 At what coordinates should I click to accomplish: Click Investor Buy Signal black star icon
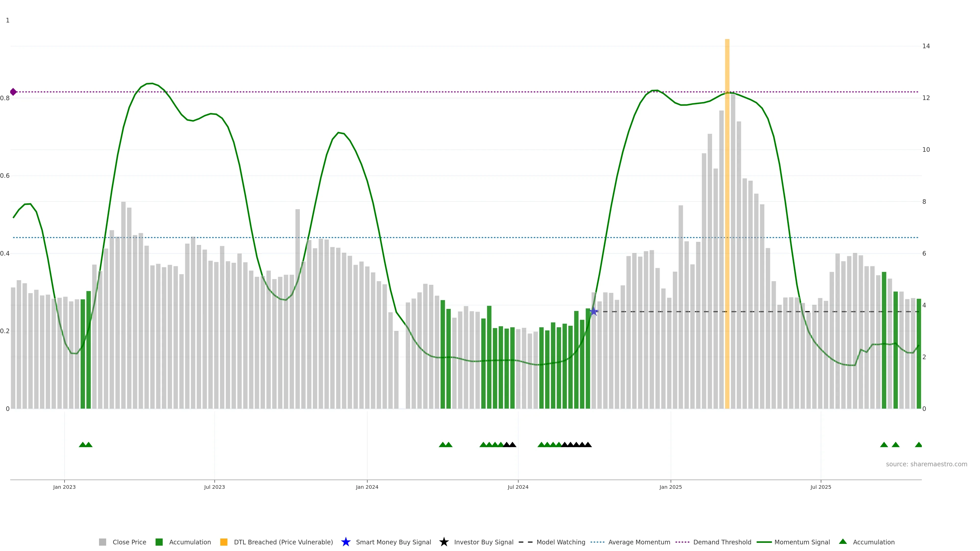pos(444,542)
